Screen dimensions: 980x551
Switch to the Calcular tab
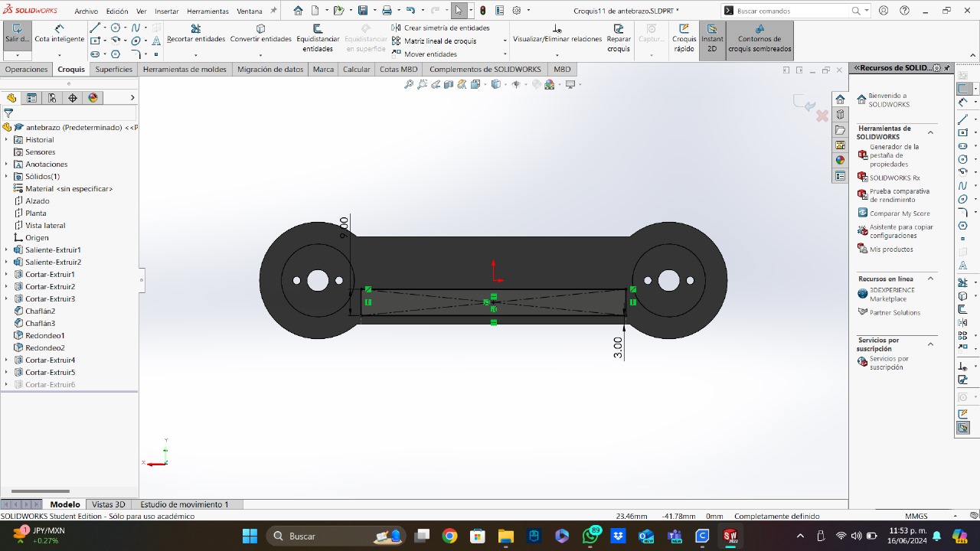tap(356, 69)
